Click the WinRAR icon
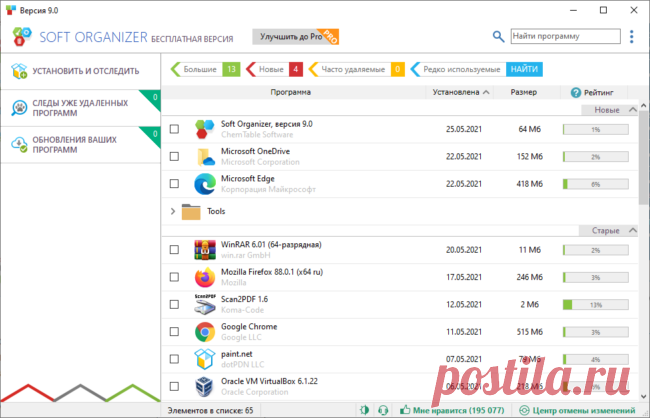The height and width of the screenshot is (418, 650). (205, 250)
